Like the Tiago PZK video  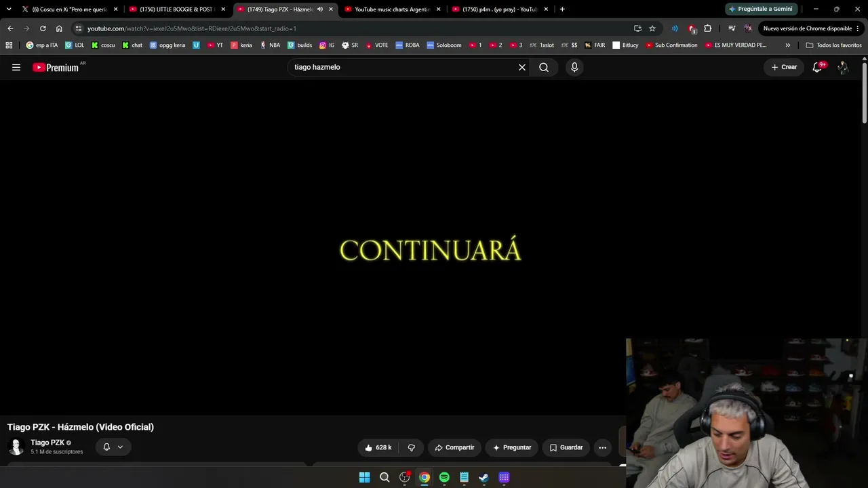[378, 447]
